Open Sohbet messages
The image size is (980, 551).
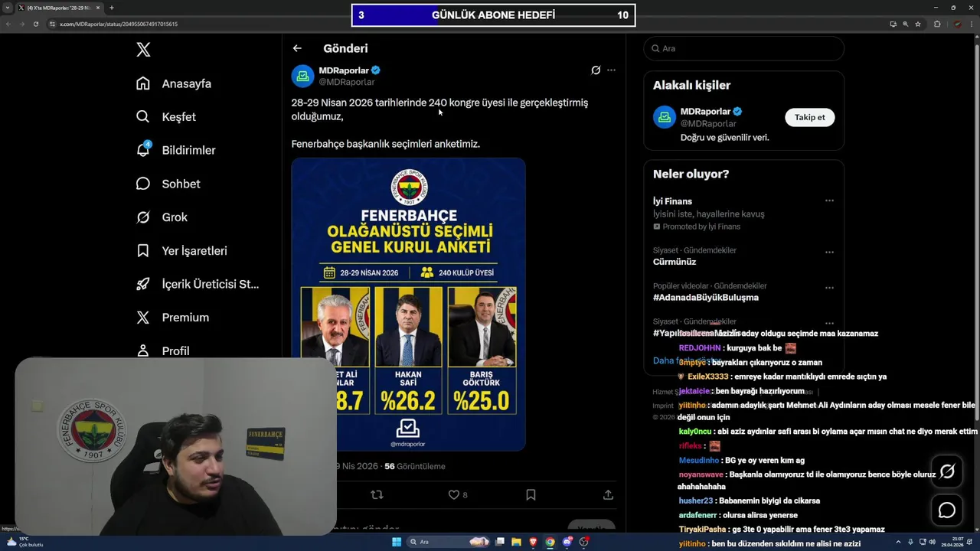[x=168, y=184]
